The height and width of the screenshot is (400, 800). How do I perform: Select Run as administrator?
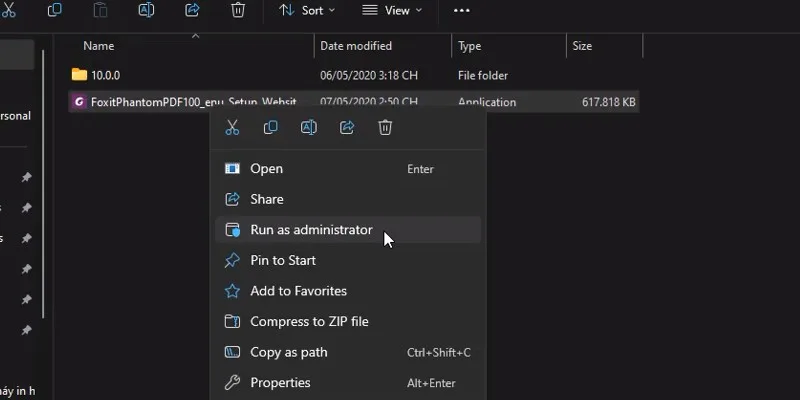[311, 230]
